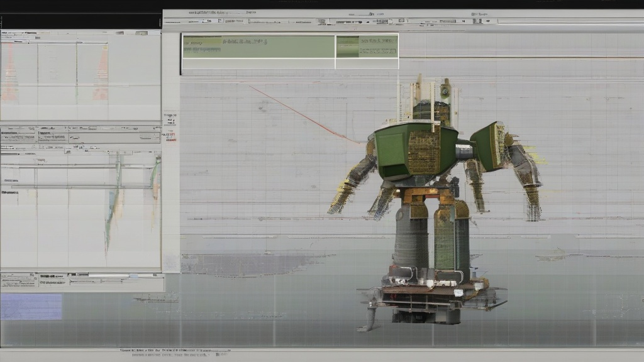Select the smaller green panel on right
The image size is (644, 362).
pyautogui.click(x=367, y=47)
